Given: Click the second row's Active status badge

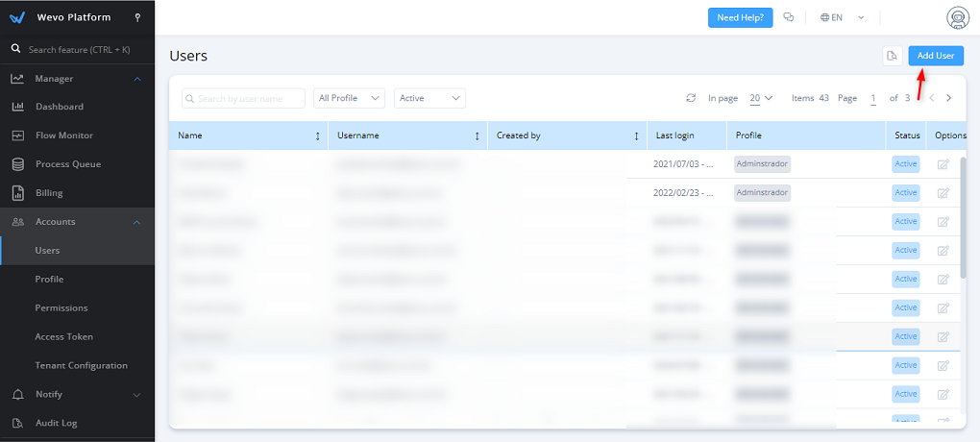Looking at the screenshot, I should (906, 193).
